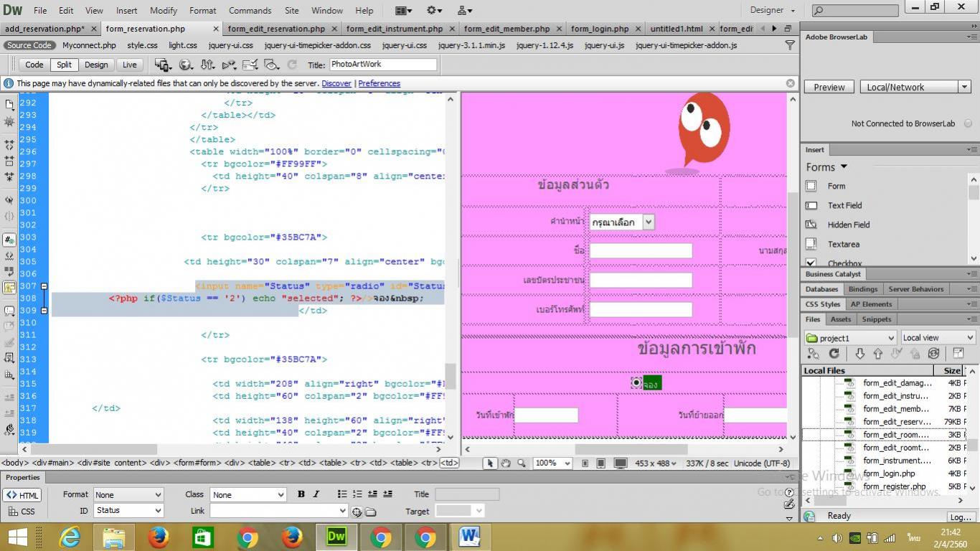Open the project1 site dropdown
The width and height of the screenshot is (980, 551).
pos(851,338)
